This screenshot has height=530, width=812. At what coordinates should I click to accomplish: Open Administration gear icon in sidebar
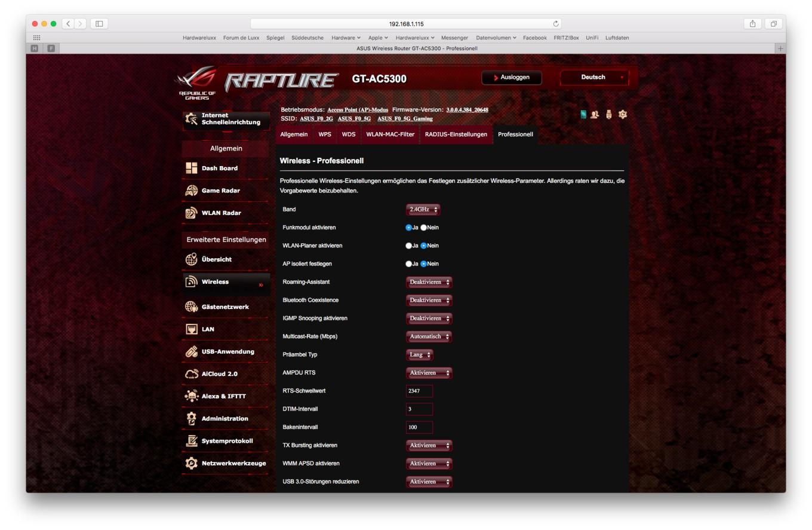[191, 418]
